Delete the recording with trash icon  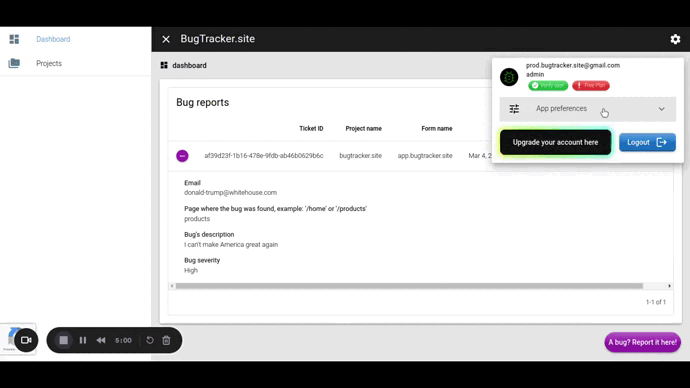click(166, 340)
